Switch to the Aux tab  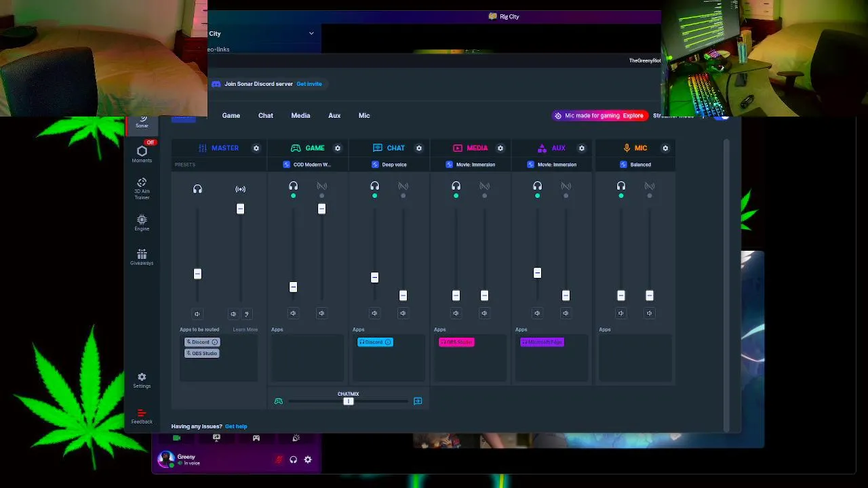[x=334, y=115]
